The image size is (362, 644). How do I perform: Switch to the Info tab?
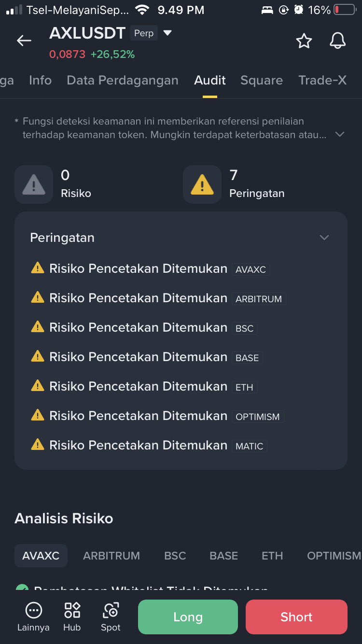(x=40, y=80)
